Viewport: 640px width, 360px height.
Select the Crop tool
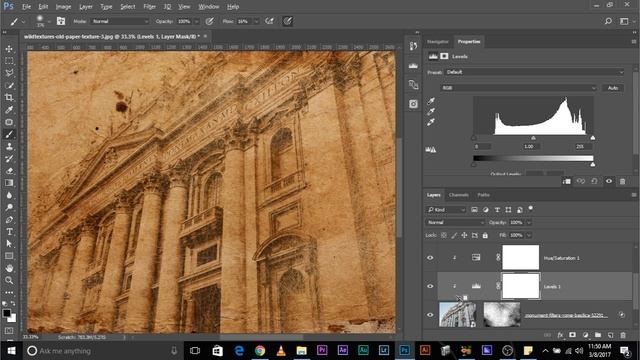pos(9,98)
